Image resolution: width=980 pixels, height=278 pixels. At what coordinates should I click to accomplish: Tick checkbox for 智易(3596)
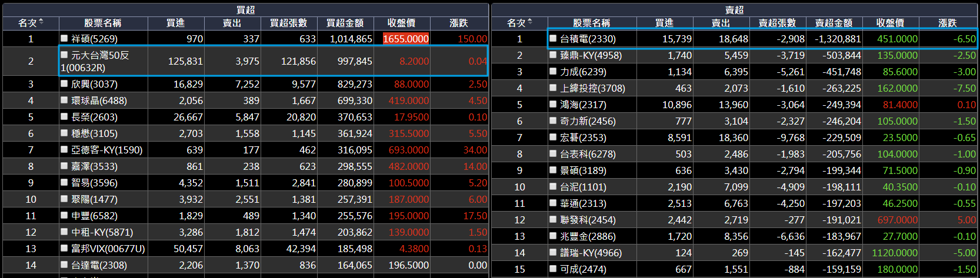64,182
